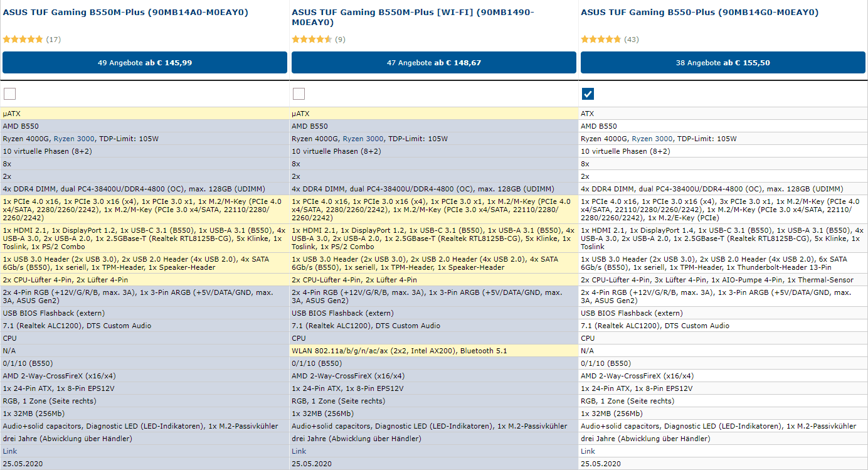Click the star rating with 9 reviews
The width and height of the screenshot is (868, 470).
coord(312,40)
